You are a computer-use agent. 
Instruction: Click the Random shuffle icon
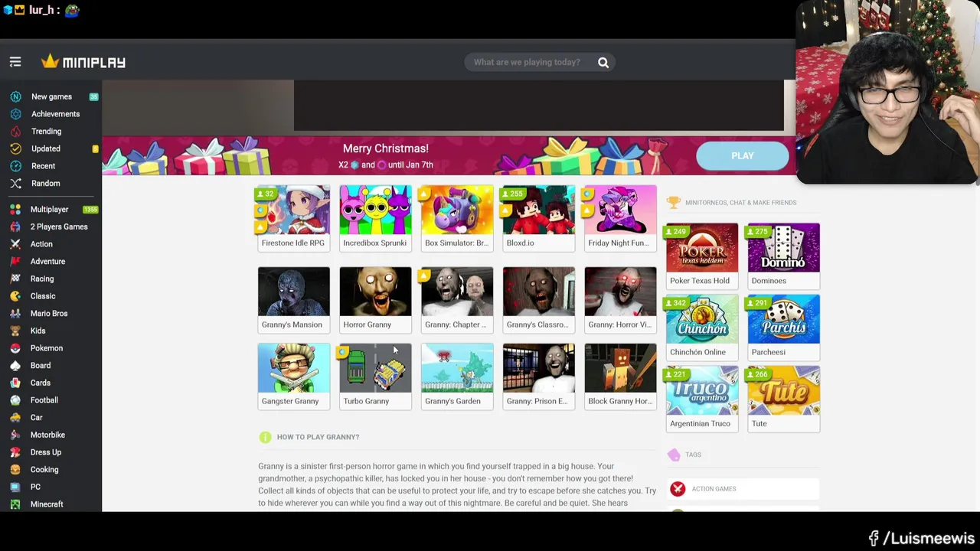coord(15,184)
